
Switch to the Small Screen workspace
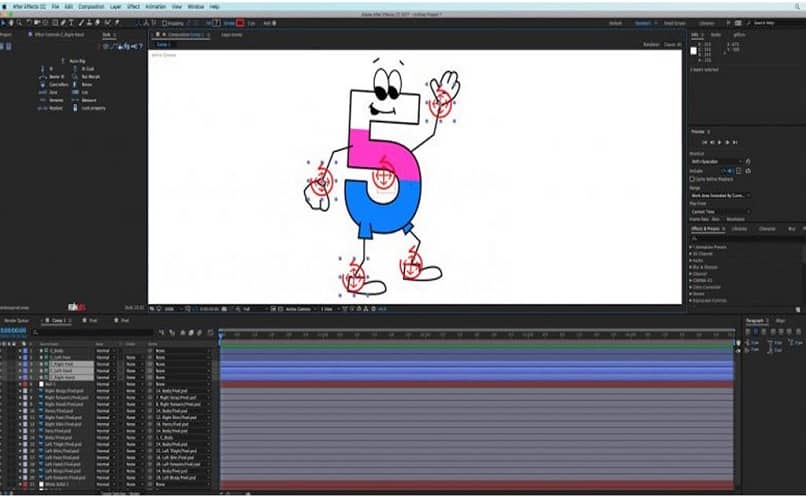tap(674, 23)
